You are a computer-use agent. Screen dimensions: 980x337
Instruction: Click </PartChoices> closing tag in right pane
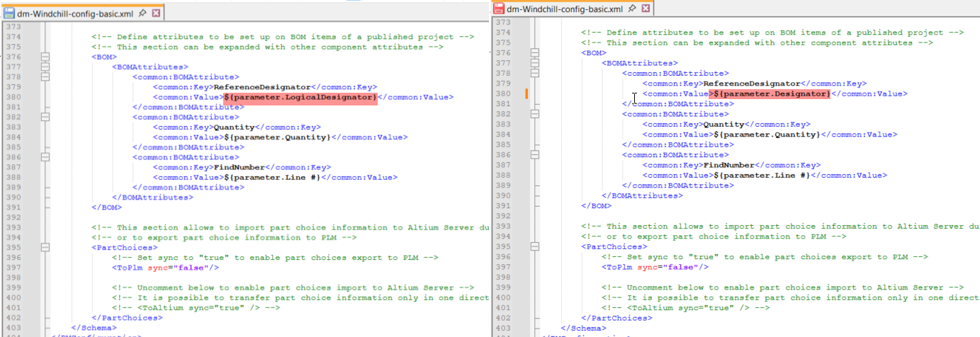click(x=616, y=318)
